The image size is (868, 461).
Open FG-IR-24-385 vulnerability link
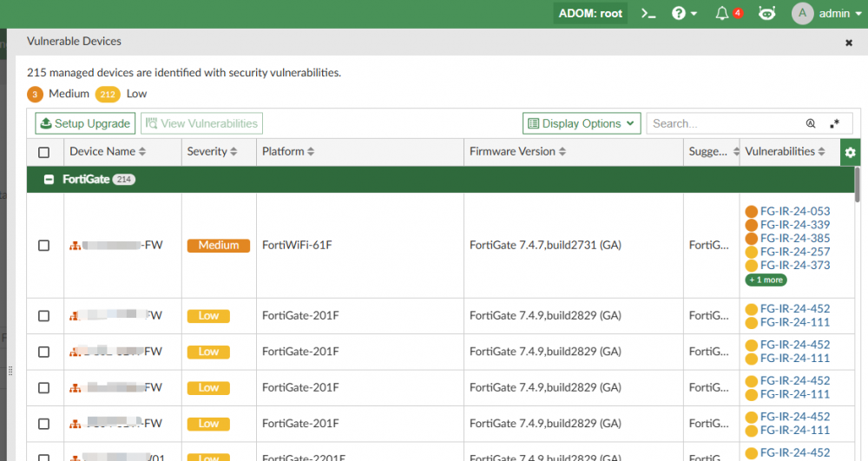click(795, 238)
